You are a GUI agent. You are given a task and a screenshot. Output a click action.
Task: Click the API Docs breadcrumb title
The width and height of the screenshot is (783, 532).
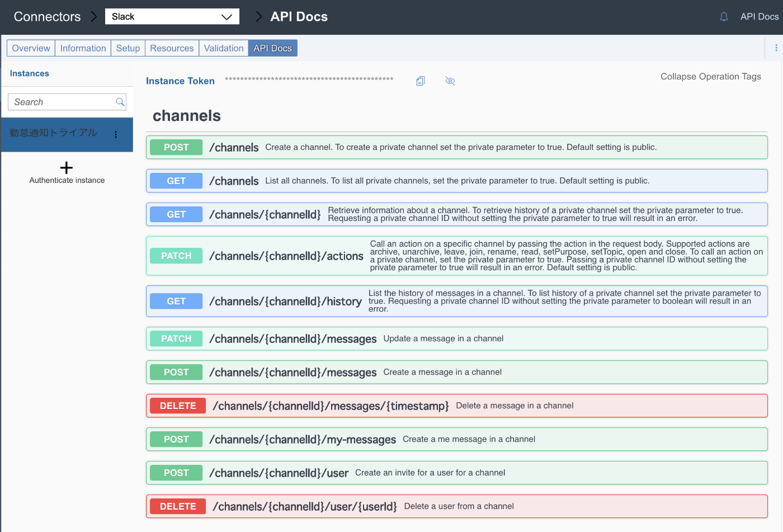click(299, 17)
